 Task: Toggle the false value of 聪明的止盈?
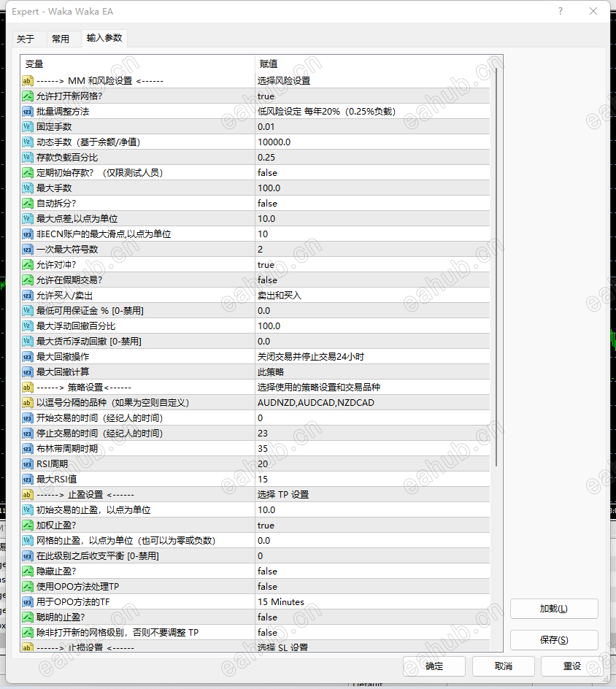(x=372, y=617)
